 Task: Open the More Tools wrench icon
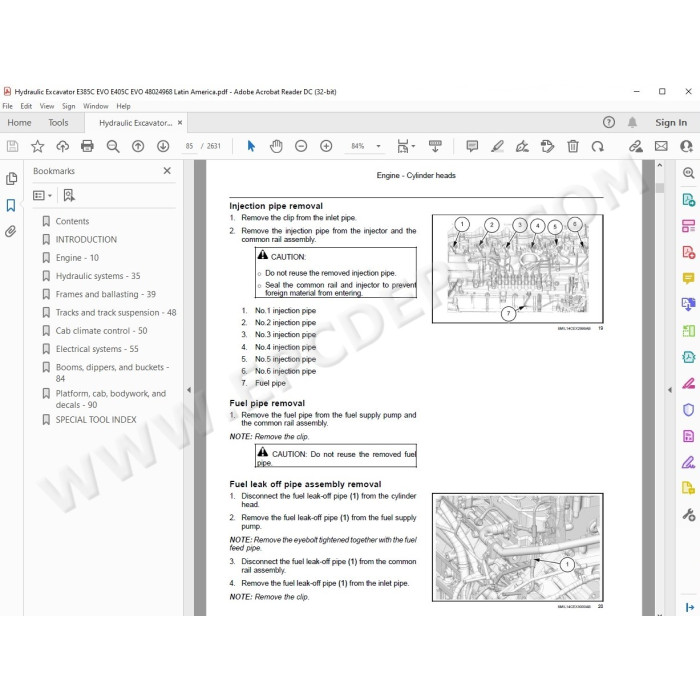tap(688, 515)
